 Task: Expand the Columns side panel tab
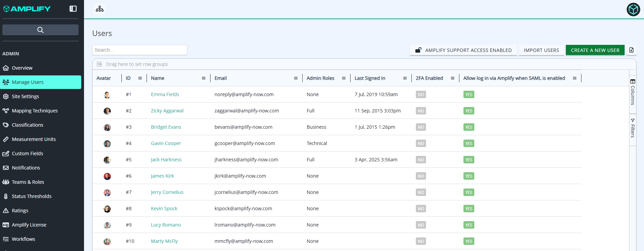pos(633,92)
